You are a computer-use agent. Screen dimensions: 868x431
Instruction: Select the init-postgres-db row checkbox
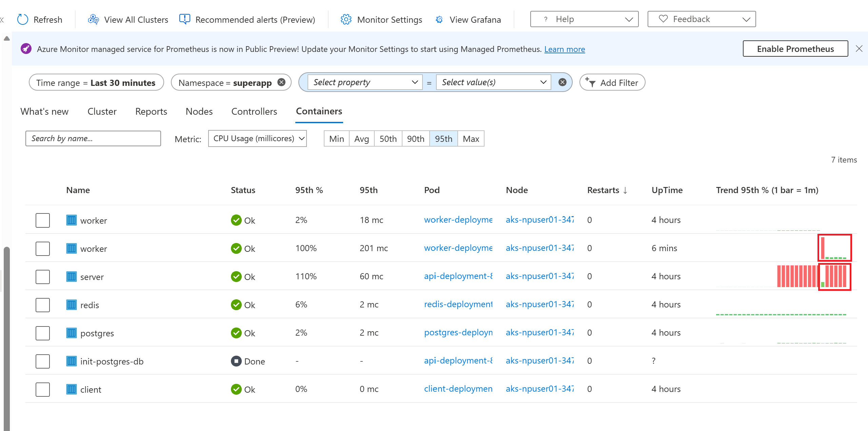tap(43, 361)
